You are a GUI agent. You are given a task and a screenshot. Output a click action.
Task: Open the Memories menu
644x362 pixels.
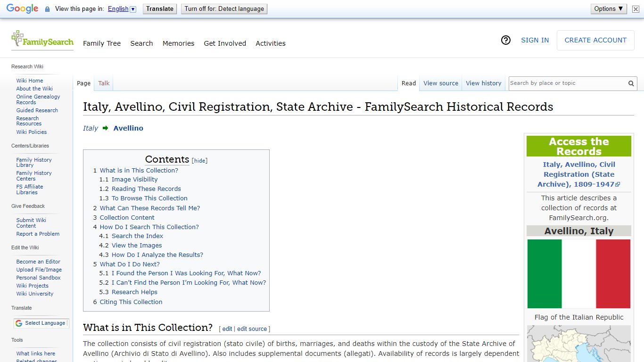(178, 43)
